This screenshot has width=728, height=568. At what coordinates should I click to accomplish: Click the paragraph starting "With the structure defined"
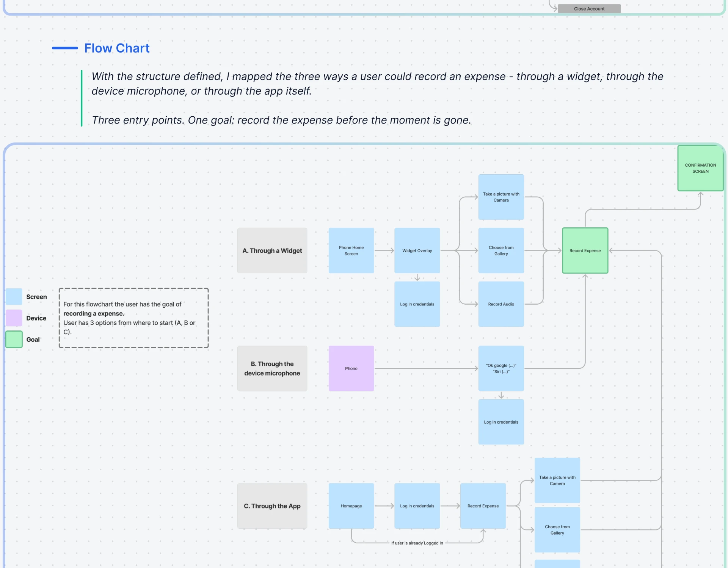(x=377, y=84)
